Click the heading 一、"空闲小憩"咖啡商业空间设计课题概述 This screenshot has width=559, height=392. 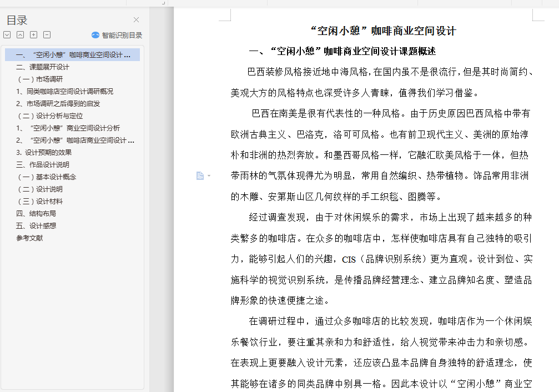coord(342,52)
